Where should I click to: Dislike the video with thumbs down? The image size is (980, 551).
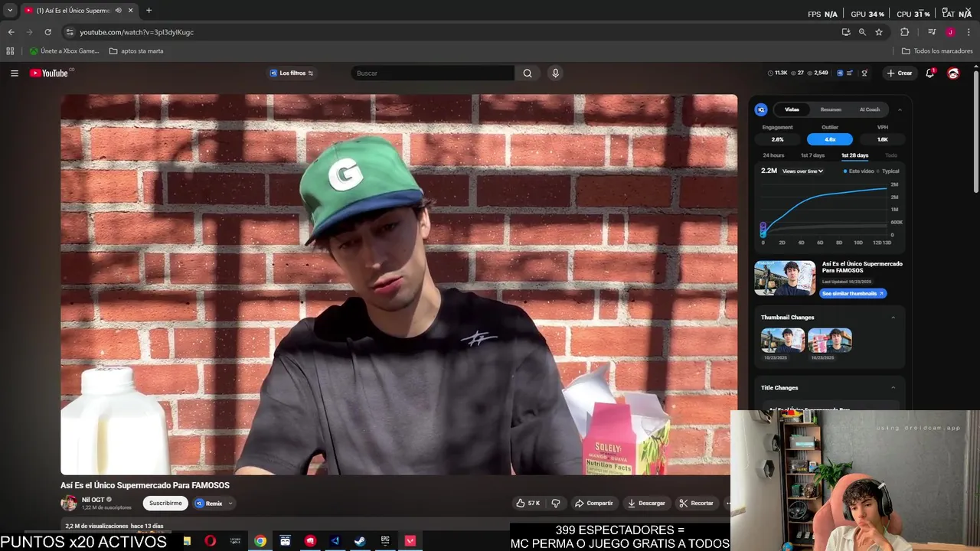pos(556,503)
